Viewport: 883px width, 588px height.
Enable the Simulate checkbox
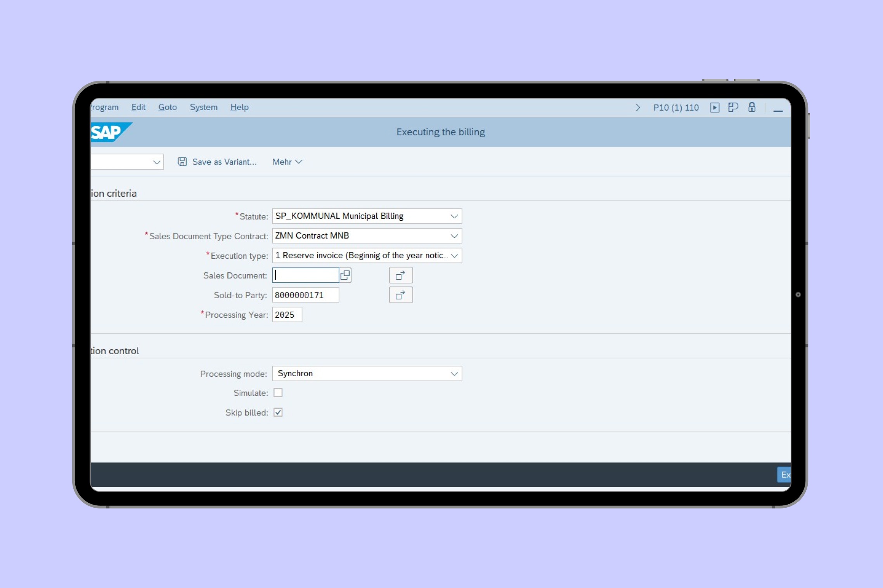coord(278,393)
